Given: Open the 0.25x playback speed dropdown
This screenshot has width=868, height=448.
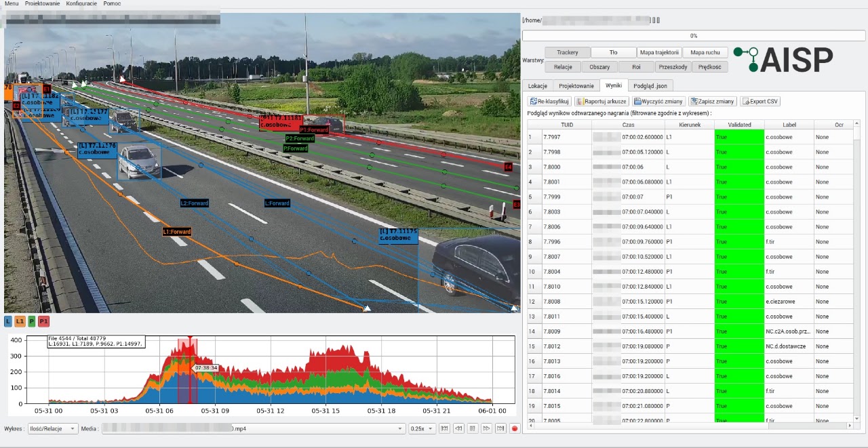Looking at the screenshot, I should point(422,428).
